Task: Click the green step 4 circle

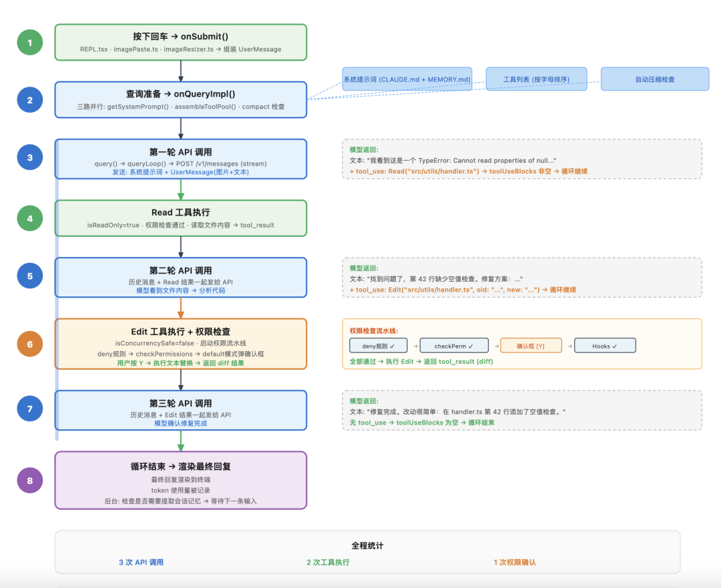Action: (x=29, y=218)
